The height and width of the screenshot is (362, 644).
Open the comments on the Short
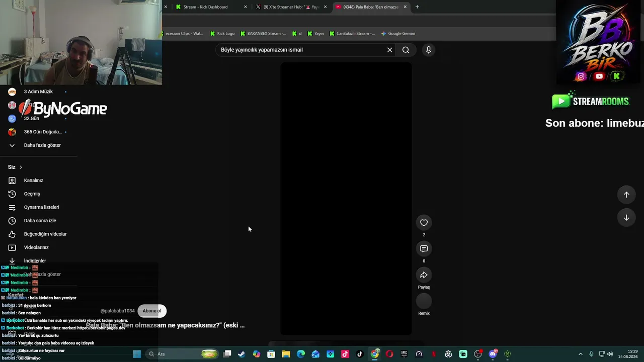tap(424, 249)
